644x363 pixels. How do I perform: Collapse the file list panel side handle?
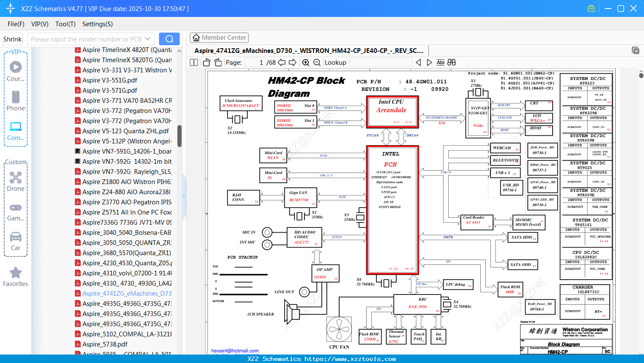[x=184, y=195]
